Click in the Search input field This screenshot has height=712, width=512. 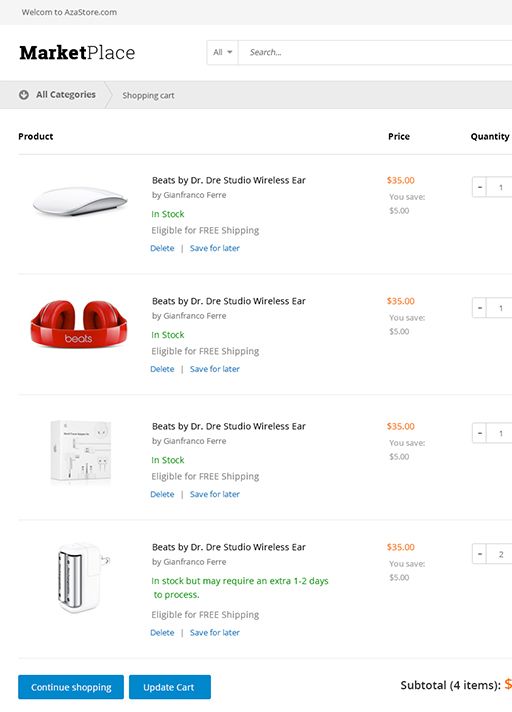375,52
